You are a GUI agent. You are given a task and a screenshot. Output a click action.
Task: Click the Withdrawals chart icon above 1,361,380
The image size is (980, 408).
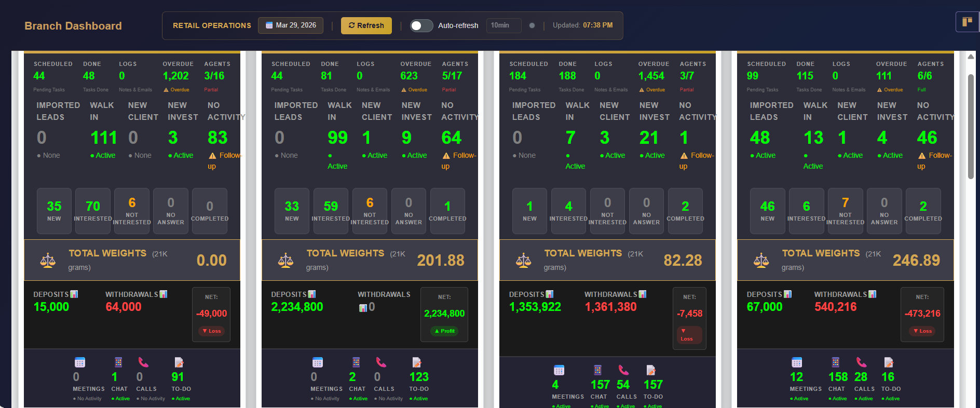click(x=643, y=294)
